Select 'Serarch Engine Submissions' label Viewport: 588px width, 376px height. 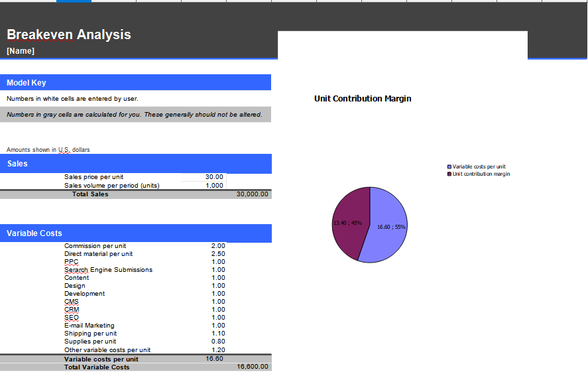[x=108, y=270]
